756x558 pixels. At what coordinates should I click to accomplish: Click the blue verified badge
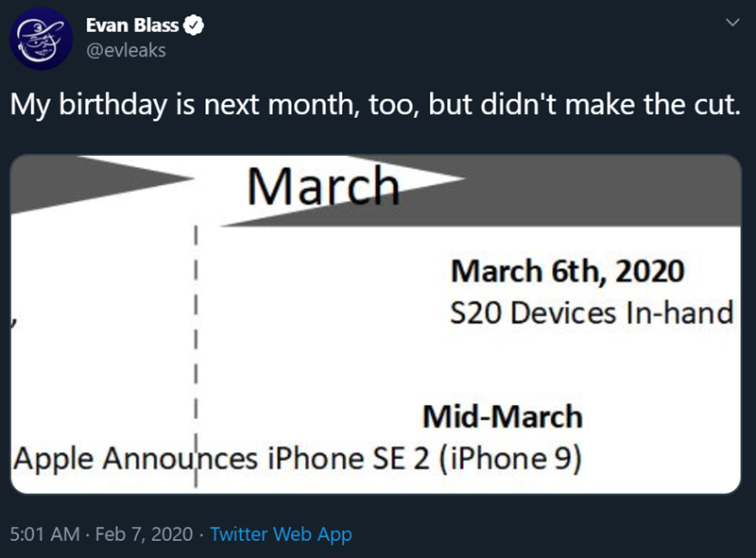(x=196, y=26)
